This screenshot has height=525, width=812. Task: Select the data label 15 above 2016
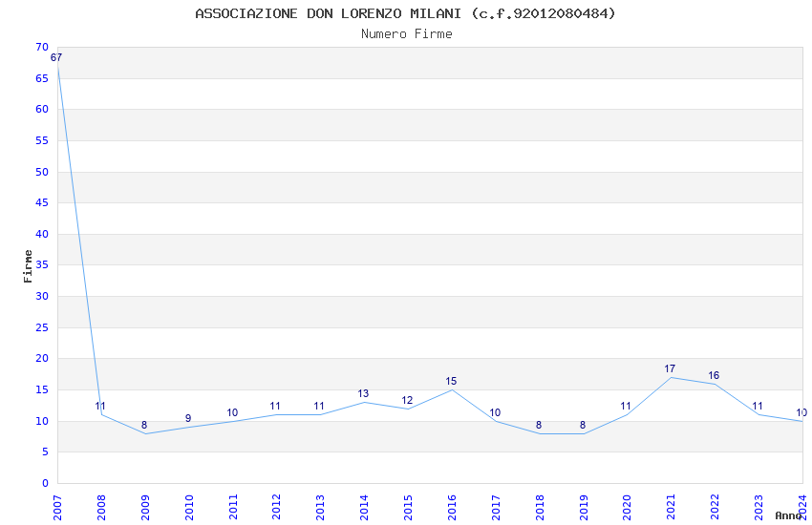pyautogui.click(x=451, y=382)
